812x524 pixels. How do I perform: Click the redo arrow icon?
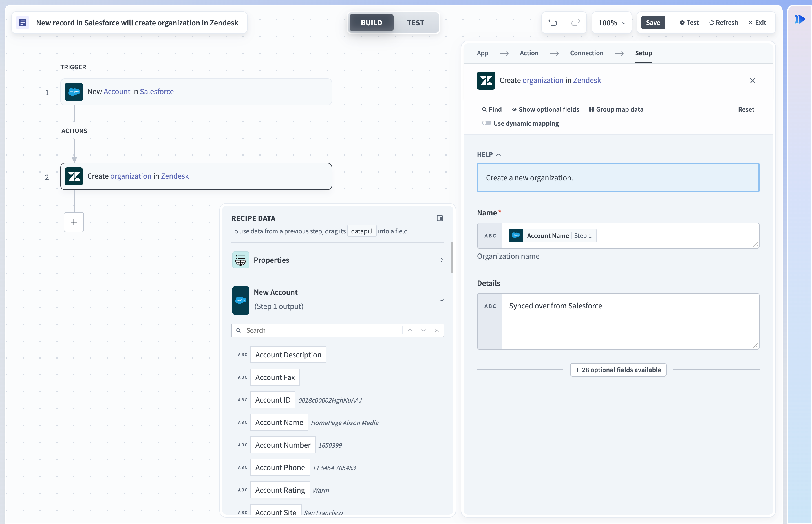click(x=575, y=23)
